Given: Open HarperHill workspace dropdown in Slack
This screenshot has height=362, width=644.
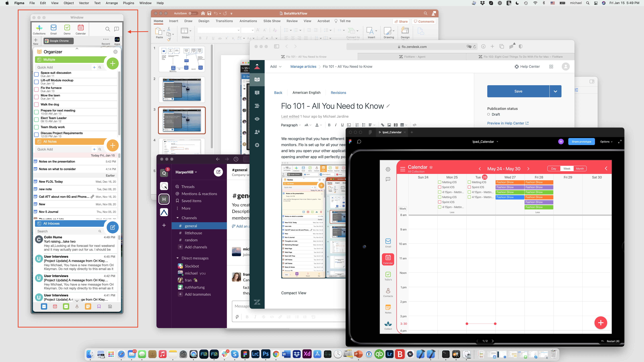Looking at the screenshot, I should click(186, 172).
